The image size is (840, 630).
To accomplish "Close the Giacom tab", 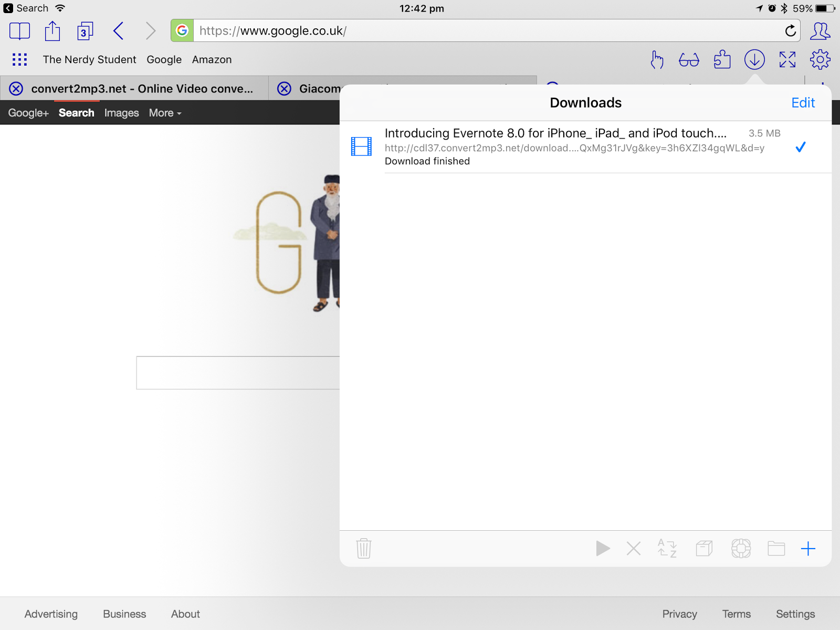I will 285,89.
